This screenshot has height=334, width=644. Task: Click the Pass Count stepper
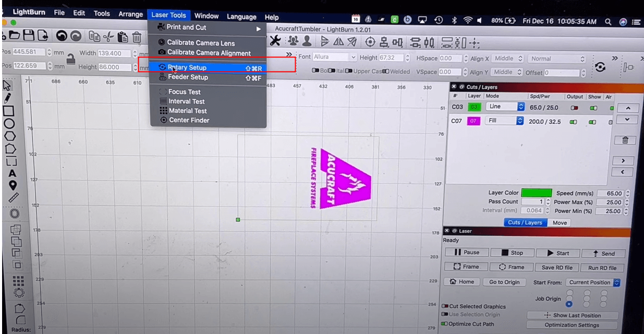[x=548, y=202]
